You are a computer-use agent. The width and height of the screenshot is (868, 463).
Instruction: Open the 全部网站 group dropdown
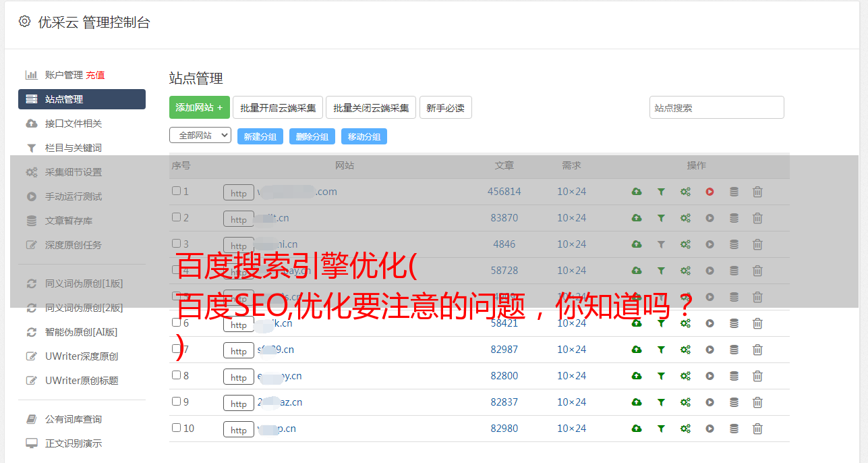(x=200, y=136)
